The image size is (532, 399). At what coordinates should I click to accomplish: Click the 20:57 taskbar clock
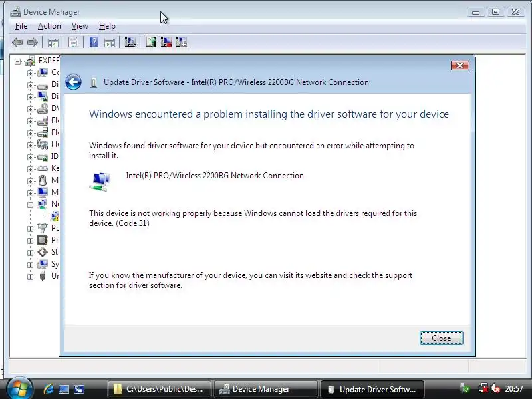pos(514,389)
